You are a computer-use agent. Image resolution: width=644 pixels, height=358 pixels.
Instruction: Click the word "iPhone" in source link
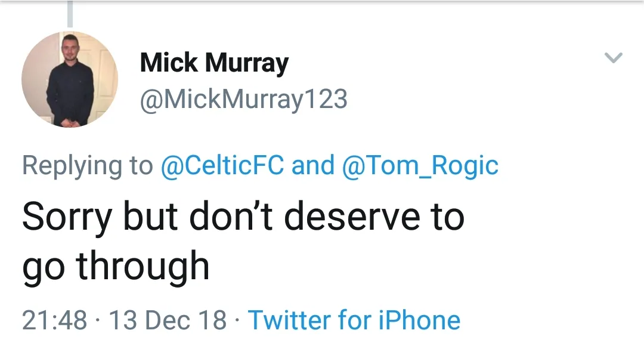(x=420, y=320)
